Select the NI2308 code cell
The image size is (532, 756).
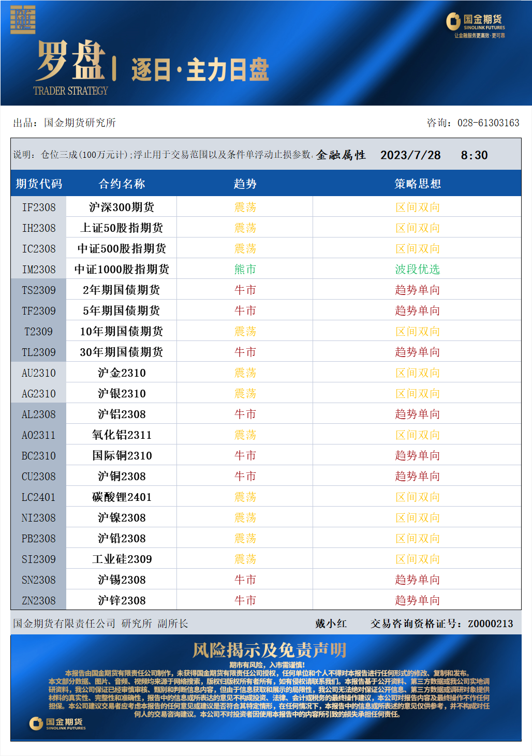coord(39,517)
